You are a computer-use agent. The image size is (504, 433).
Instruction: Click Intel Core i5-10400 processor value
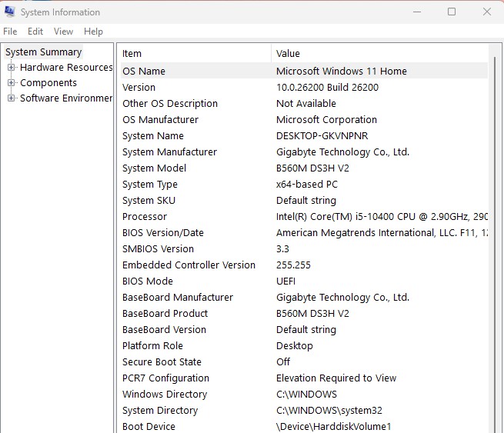pos(382,217)
